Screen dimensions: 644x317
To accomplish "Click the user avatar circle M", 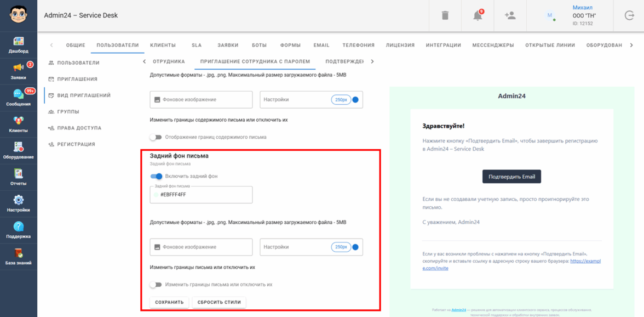I will tap(550, 15).
